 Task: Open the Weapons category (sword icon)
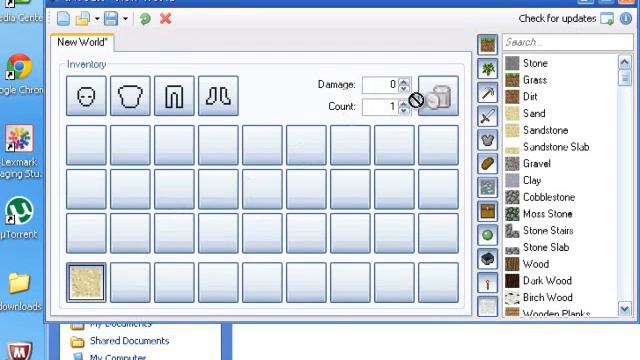click(488, 116)
